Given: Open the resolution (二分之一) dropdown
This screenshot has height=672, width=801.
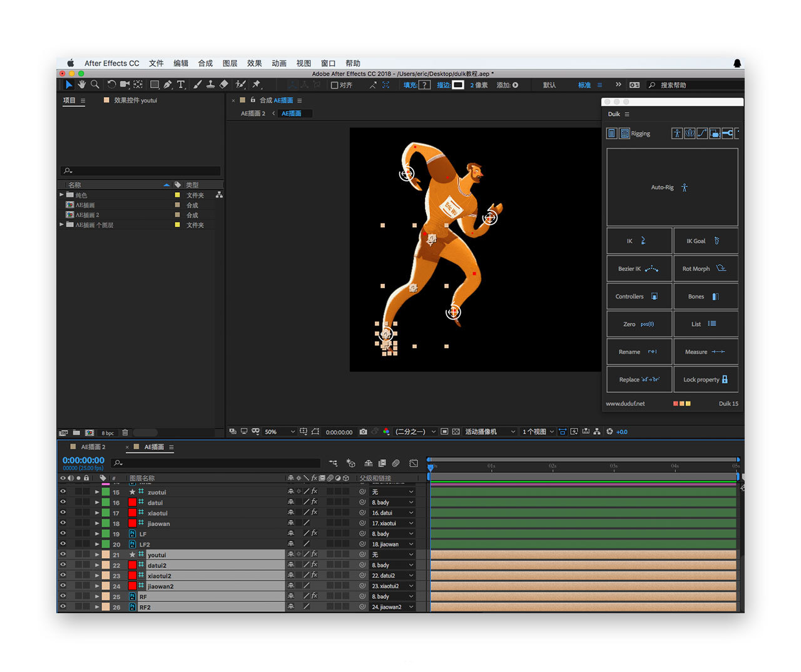Looking at the screenshot, I should pos(415,432).
